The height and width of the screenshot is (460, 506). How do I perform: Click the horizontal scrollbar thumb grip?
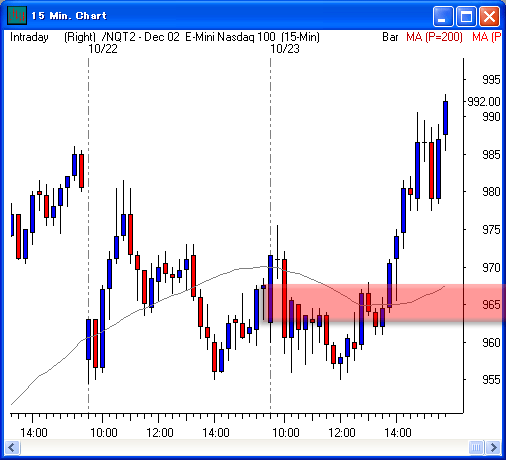pos(476,447)
